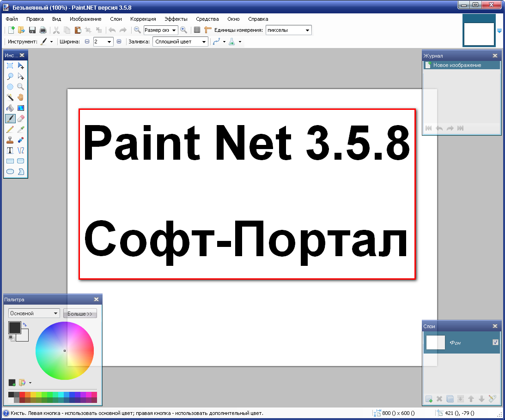The width and height of the screenshot is (505, 420).
Task: Swap primary and secondary colors
Action: [25, 325]
